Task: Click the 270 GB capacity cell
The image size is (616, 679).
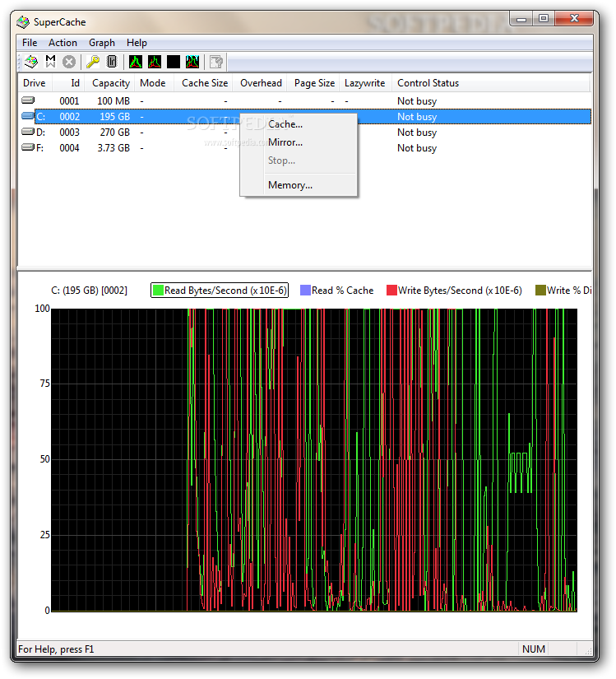Action: (114, 132)
